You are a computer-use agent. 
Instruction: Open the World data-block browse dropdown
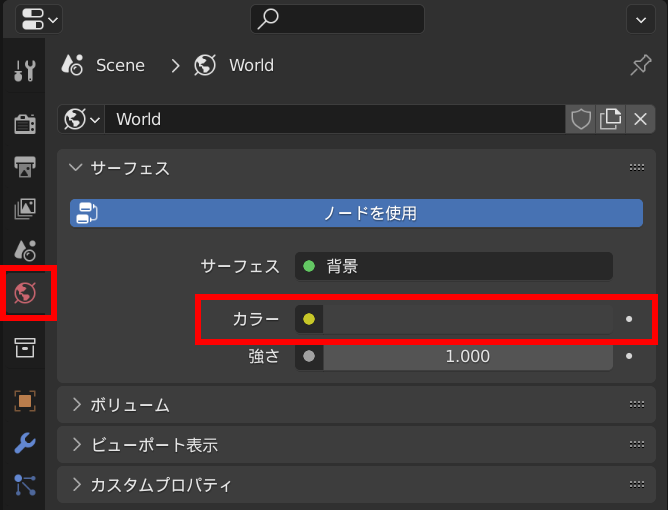pyautogui.click(x=83, y=119)
